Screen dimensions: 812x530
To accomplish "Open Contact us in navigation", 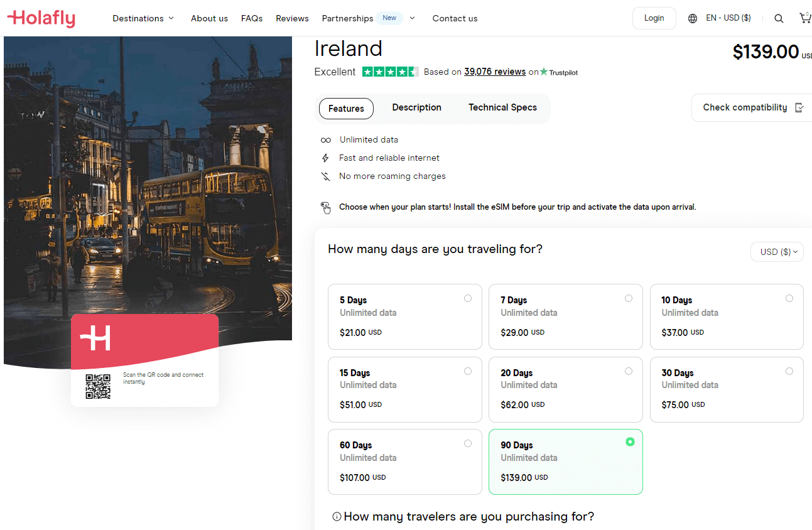I will click(x=455, y=18).
